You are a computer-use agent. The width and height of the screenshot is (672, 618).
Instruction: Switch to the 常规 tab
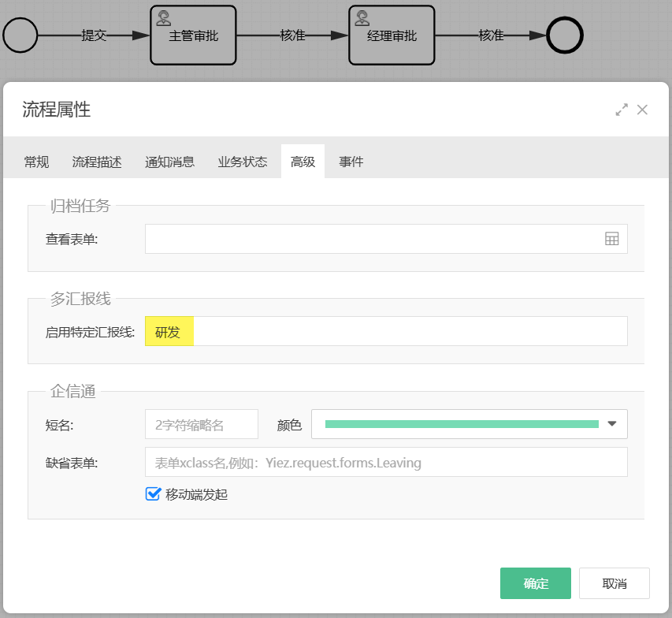coord(35,161)
